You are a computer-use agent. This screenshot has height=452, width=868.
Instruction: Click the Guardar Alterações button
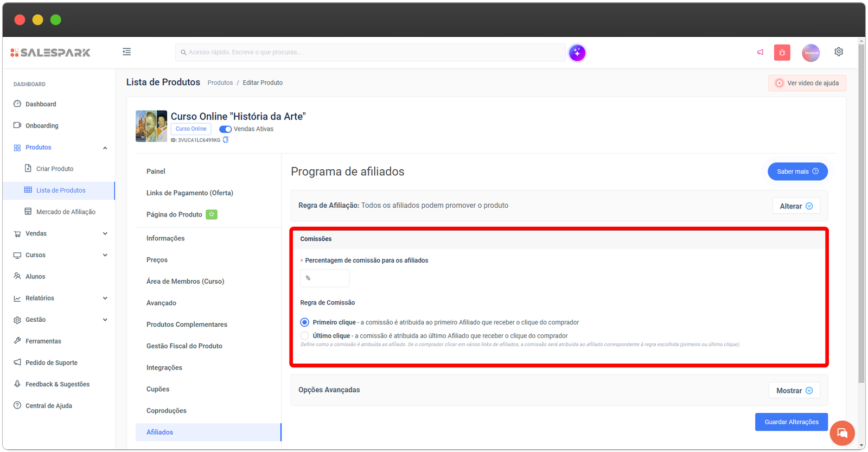[791, 422]
